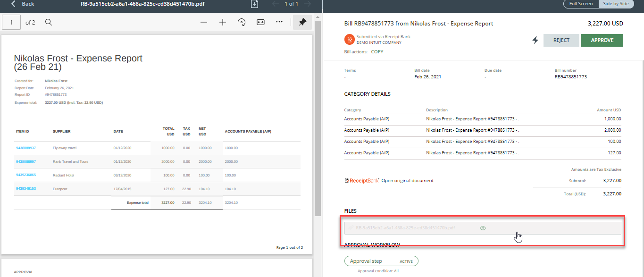Switch to Full Screen view

click(x=581, y=4)
